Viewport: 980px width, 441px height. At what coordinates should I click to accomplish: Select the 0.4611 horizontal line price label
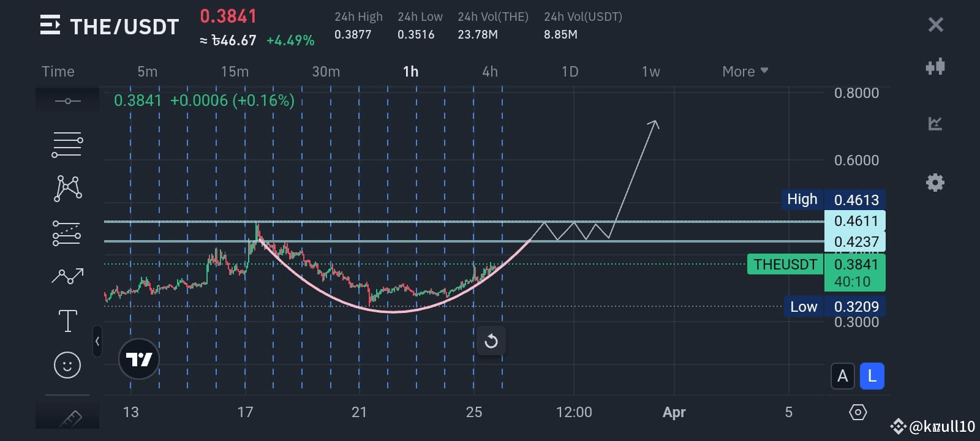pos(855,221)
